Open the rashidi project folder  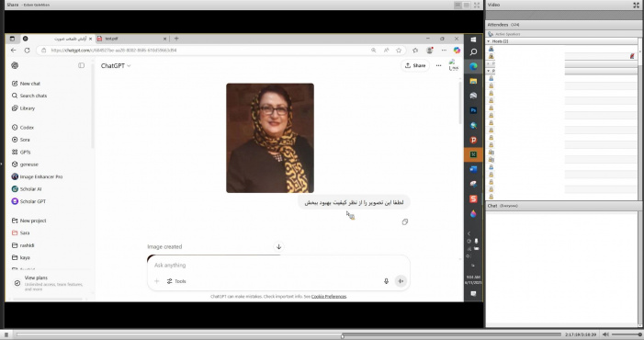(x=23, y=245)
